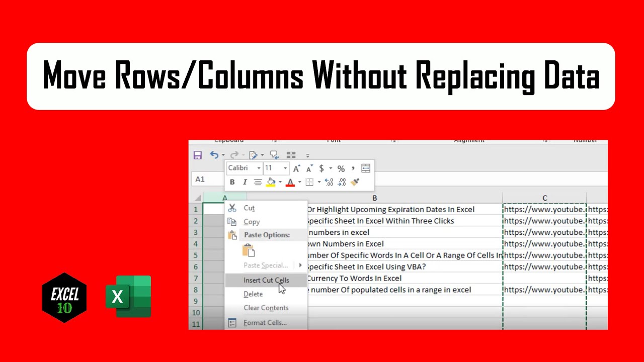Viewport: 644px width, 362px height.
Task: Click Paste Special in context menu
Action: pos(266,265)
